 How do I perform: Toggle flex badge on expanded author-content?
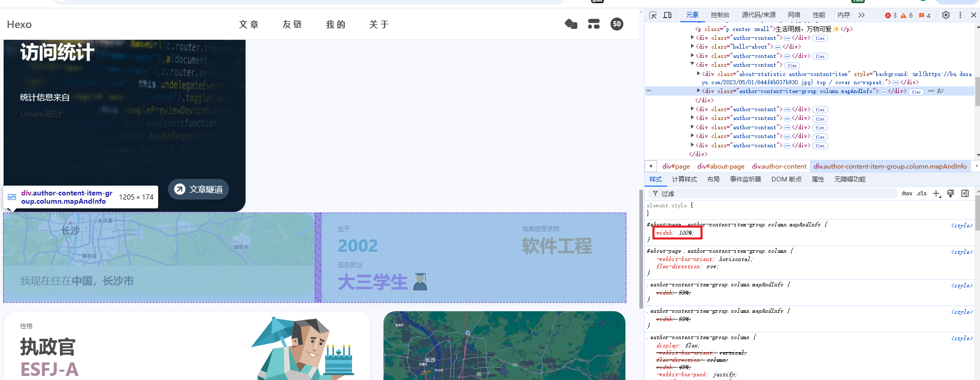792,66
